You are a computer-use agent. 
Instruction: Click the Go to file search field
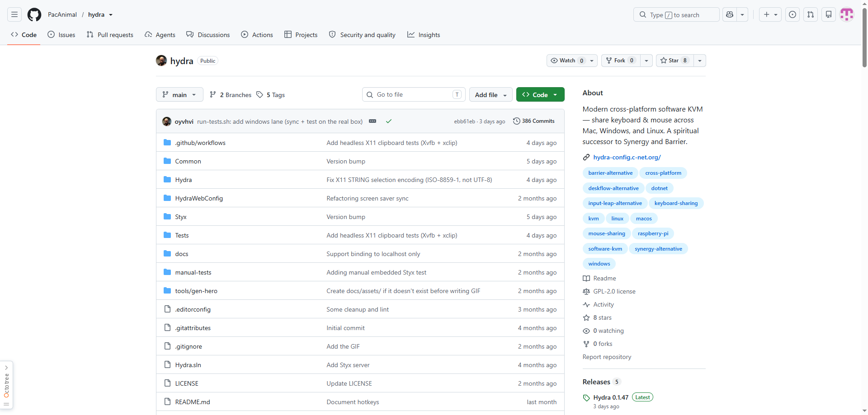tap(413, 94)
